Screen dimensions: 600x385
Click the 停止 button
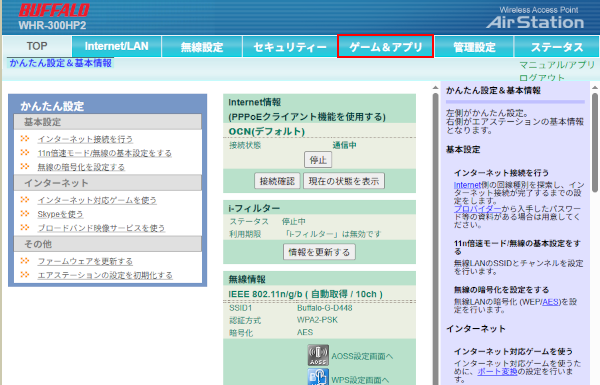point(318,160)
